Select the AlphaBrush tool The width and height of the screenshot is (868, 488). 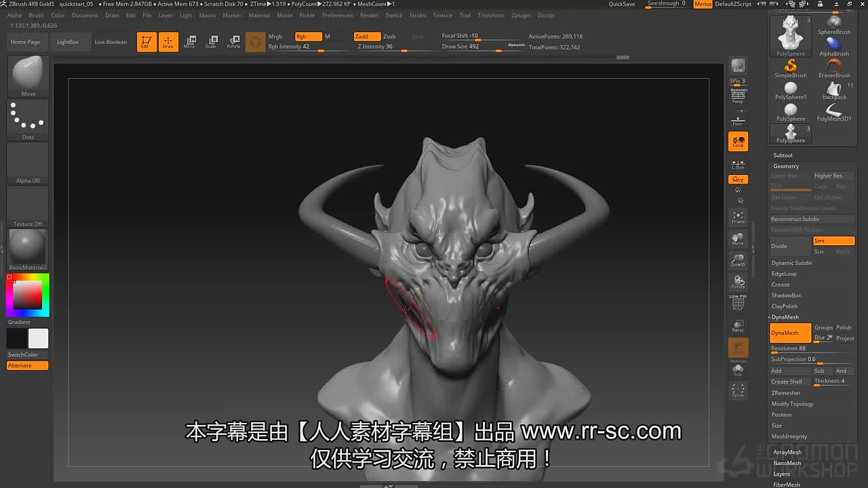(x=834, y=46)
